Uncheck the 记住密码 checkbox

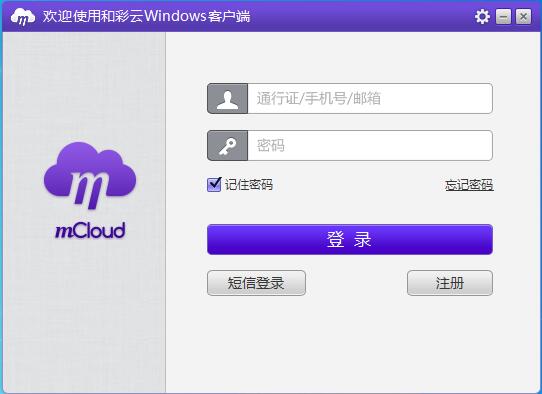(214, 185)
